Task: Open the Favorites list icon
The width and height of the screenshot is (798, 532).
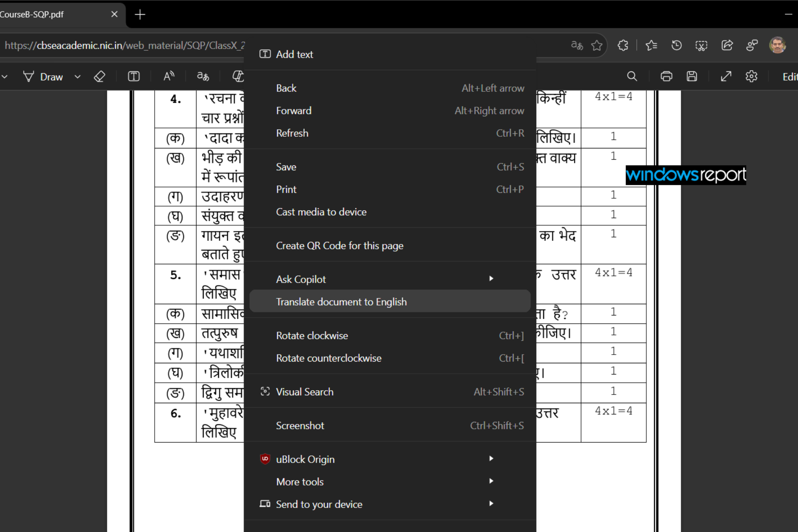Action: (651, 45)
